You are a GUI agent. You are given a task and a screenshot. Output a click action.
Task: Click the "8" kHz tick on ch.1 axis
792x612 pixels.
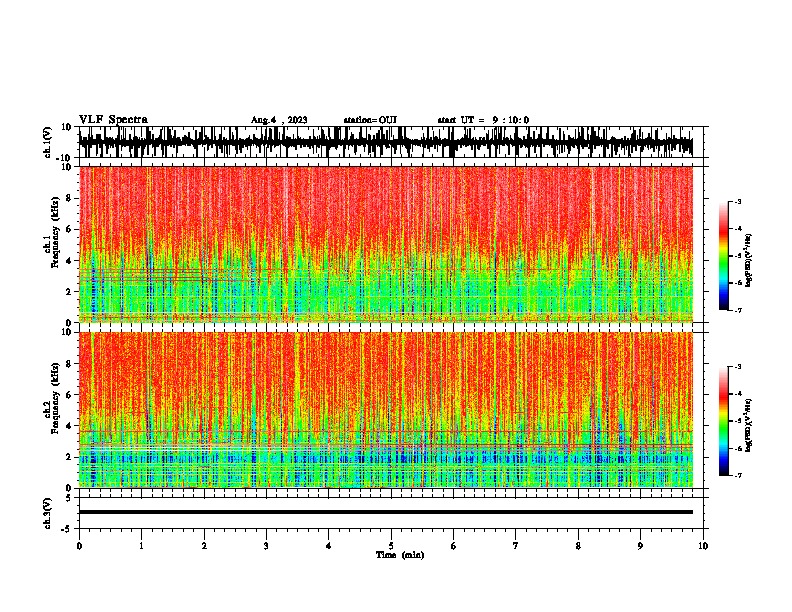click(69, 198)
